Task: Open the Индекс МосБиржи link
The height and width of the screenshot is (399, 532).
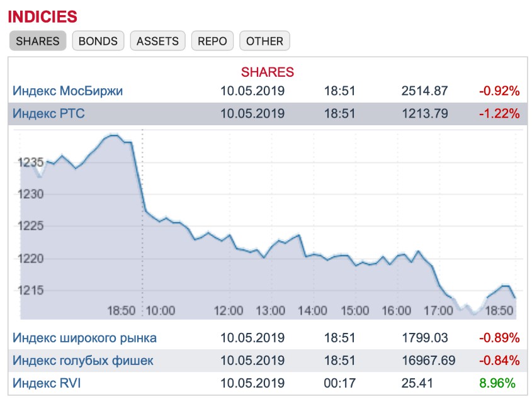Action: [67, 91]
